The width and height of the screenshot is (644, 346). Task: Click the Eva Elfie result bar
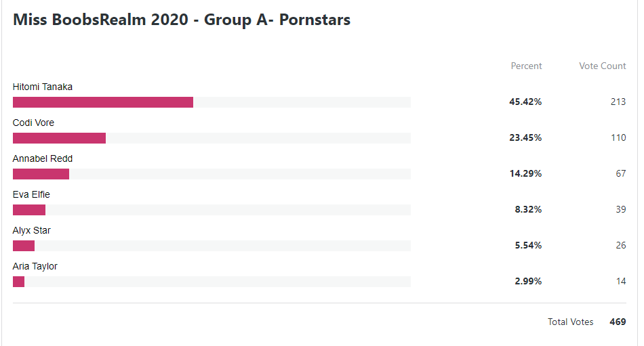pyautogui.click(x=212, y=210)
